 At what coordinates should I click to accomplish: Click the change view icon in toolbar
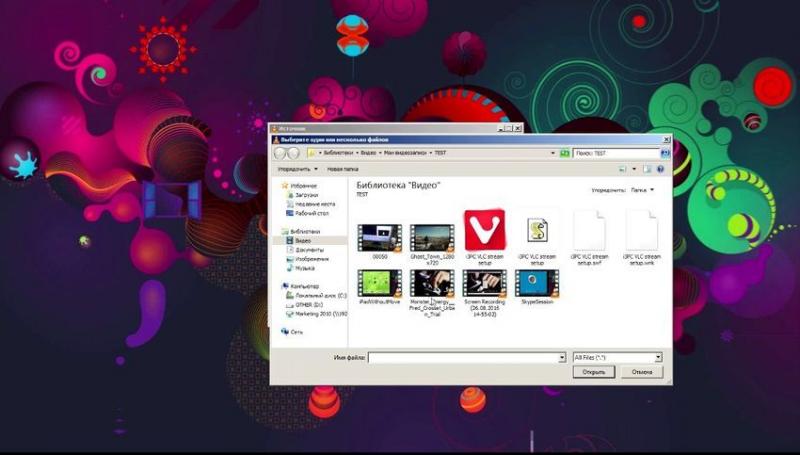tap(622, 169)
